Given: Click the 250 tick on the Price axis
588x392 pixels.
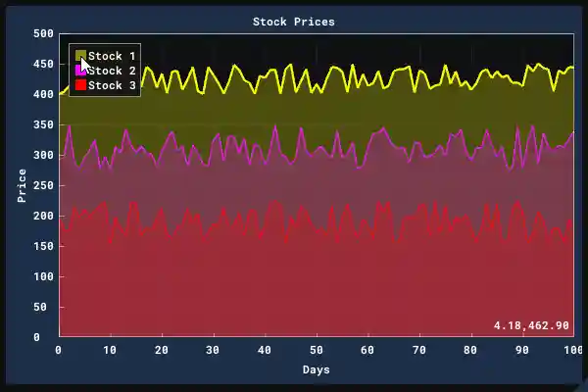Looking at the screenshot, I should point(42,185).
